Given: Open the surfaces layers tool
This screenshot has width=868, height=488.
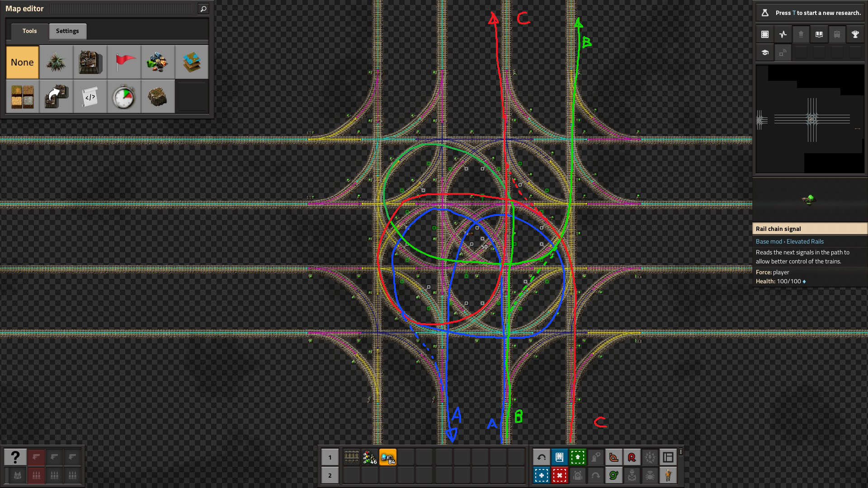Looking at the screenshot, I should pyautogui.click(x=192, y=62).
